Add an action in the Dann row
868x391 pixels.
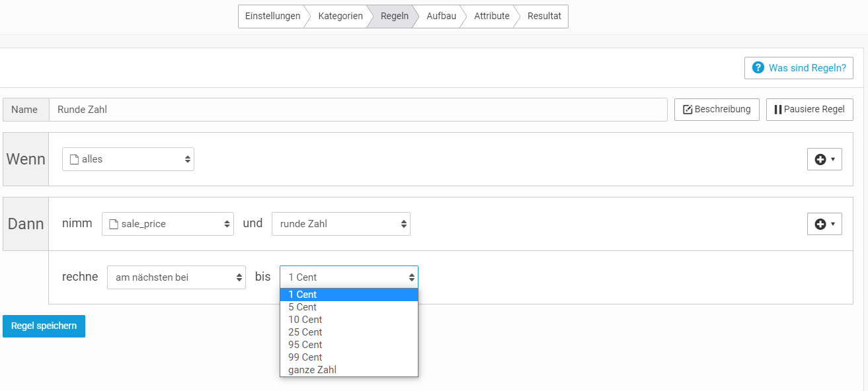coord(824,224)
